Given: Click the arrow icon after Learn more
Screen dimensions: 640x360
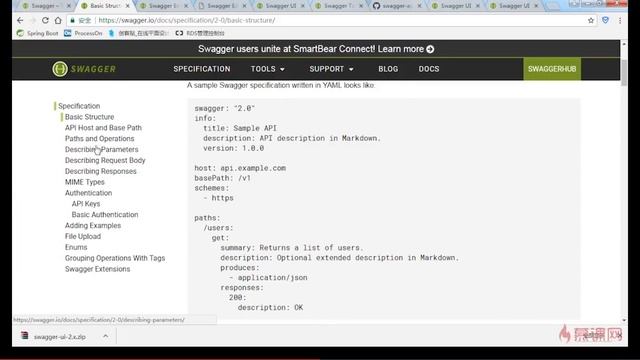Looking at the screenshot, I should coord(430,49).
